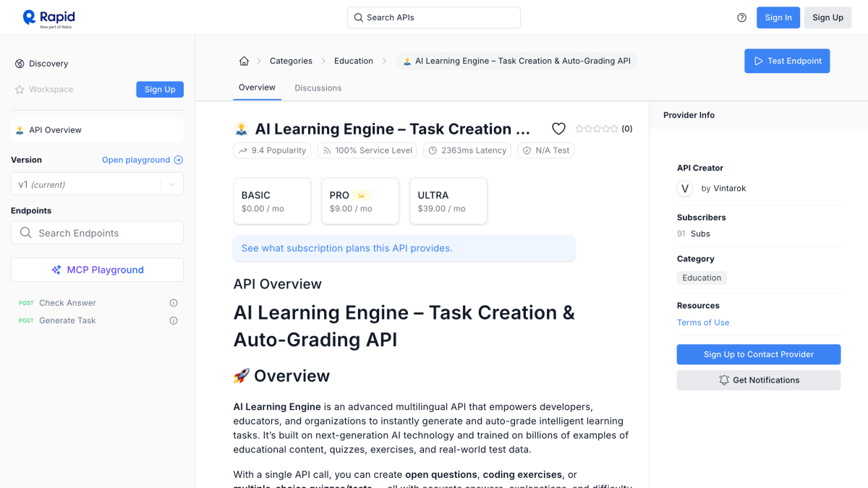868x488 pixels.
Task: Click the Rapid logo
Action: click(x=48, y=17)
